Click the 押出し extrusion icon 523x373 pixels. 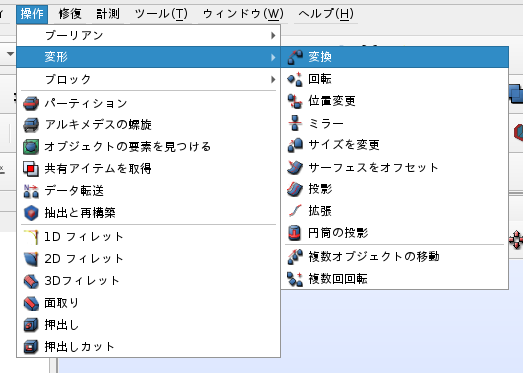click(x=31, y=325)
